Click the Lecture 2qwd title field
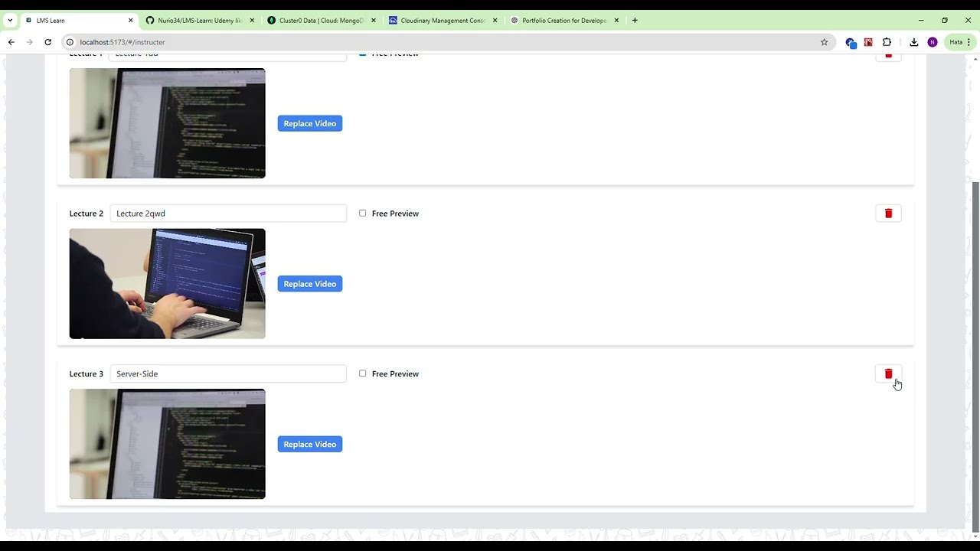980x551 pixels. click(228, 214)
